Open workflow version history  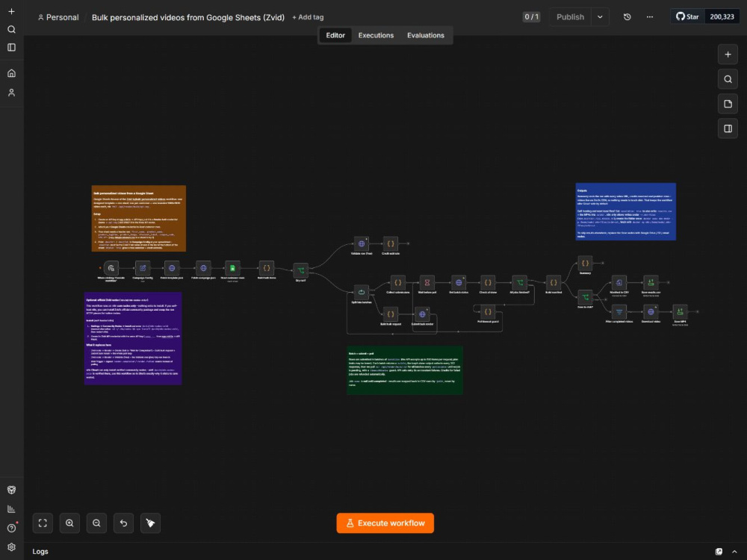(x=627, y=17)
